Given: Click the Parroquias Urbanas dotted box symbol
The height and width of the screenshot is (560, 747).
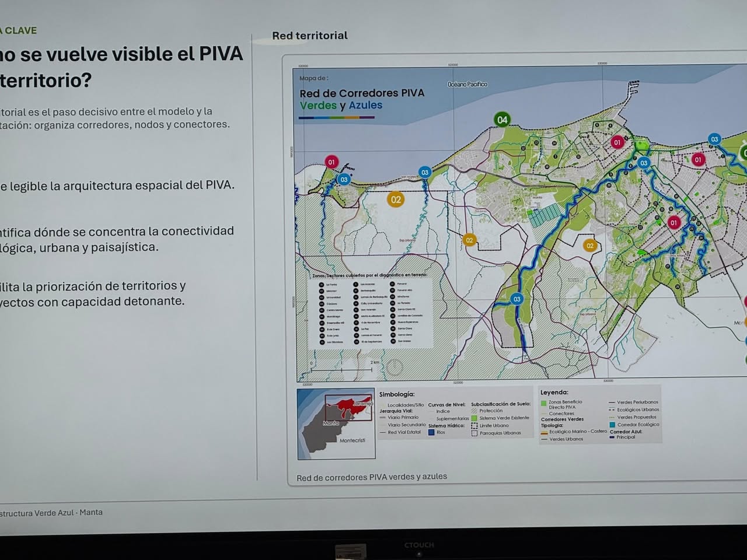Looking at the screenshot, I should pos(474,433).
